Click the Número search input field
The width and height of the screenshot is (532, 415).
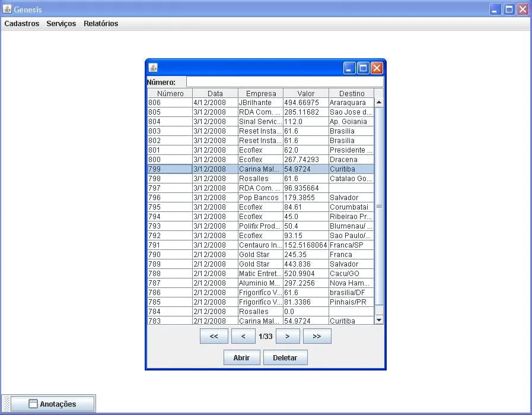[x=285, y=82]
